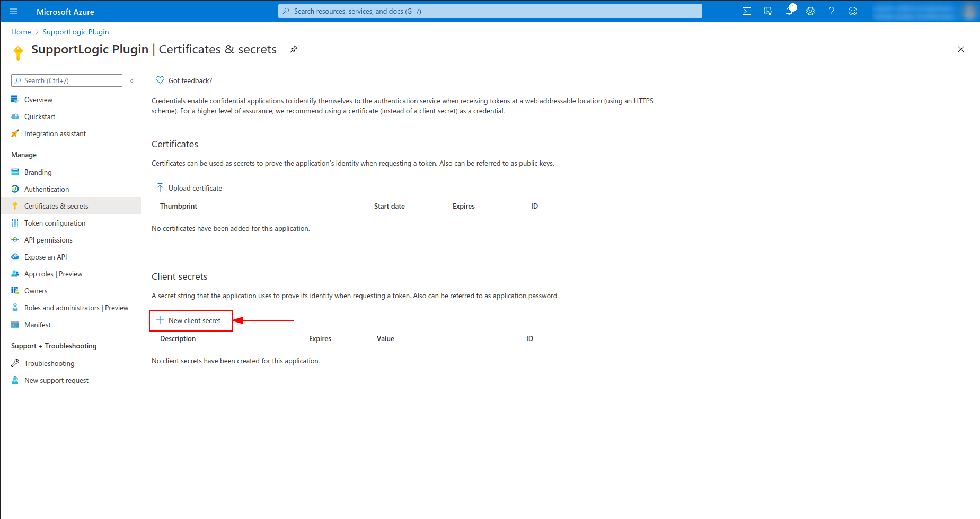The width and height of the screenshot is (980, 519).
Task: Open the account profile in top right
Action: 925,11
